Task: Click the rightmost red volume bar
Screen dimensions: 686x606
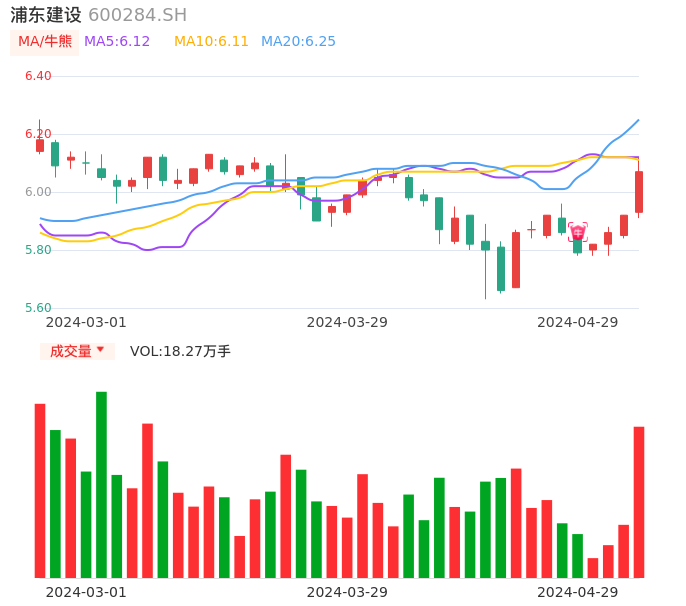Action: [639, 501]
